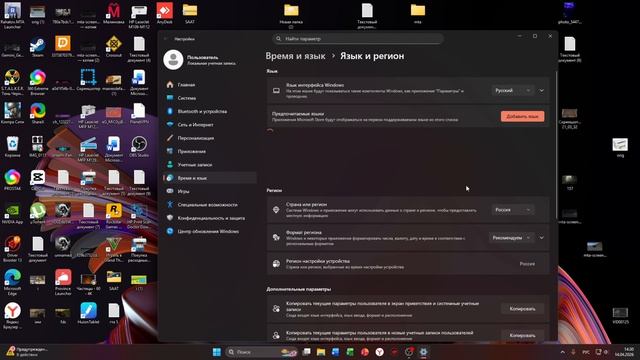Click the taskbar Поиск search box
Screen dimensions: 640x360
pyautogui.click(x=262, y=352)
